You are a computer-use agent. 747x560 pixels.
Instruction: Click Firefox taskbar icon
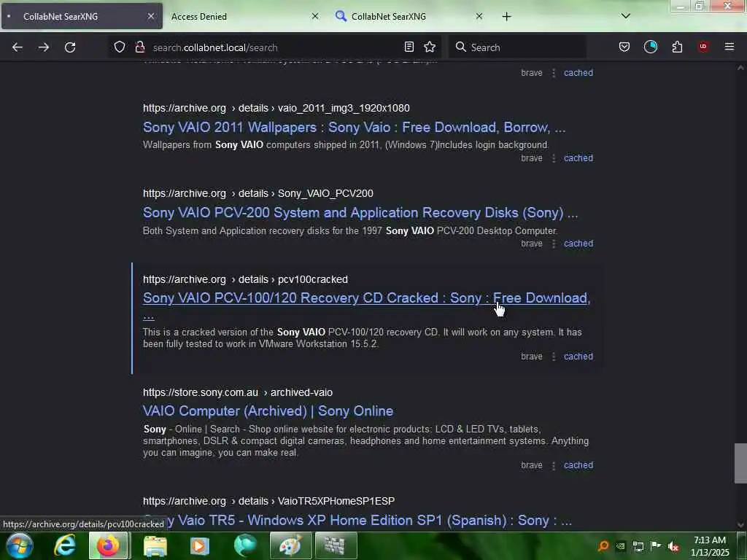click(x=108, y=545)
